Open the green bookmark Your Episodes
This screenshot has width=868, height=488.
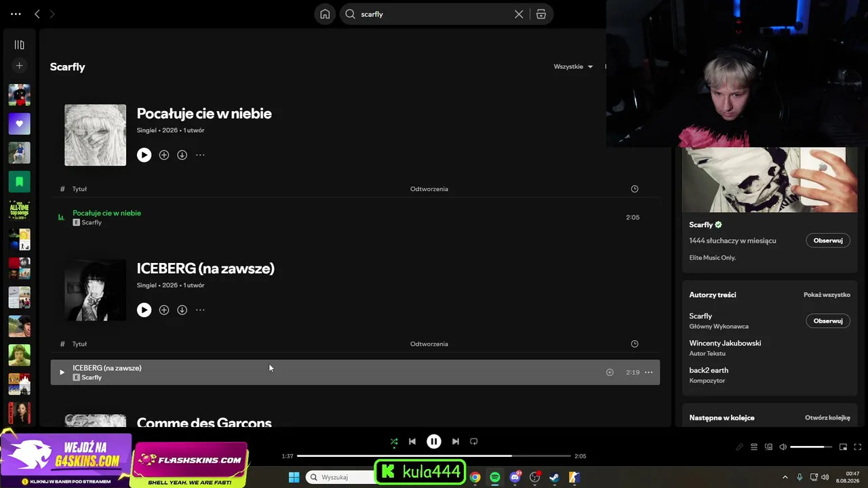click(x=19, y=182)
